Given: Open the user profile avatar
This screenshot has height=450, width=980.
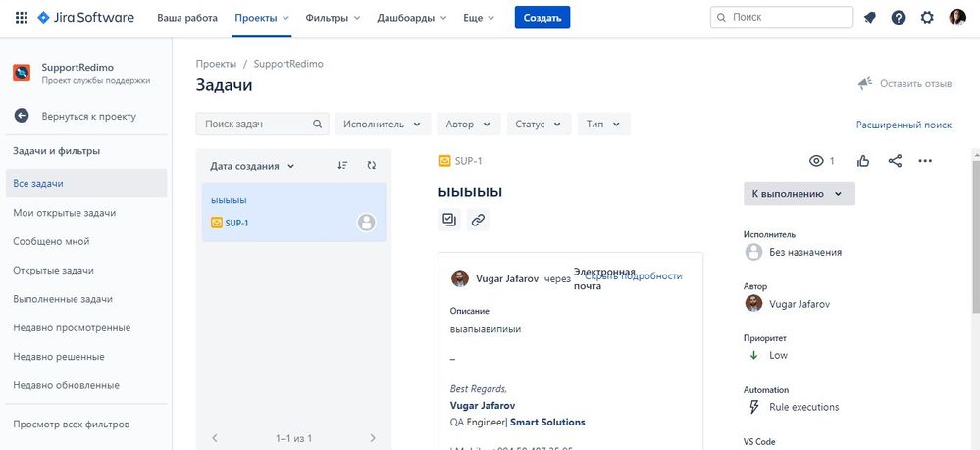Looking at the screenshot, I should [x=956, y=18].
